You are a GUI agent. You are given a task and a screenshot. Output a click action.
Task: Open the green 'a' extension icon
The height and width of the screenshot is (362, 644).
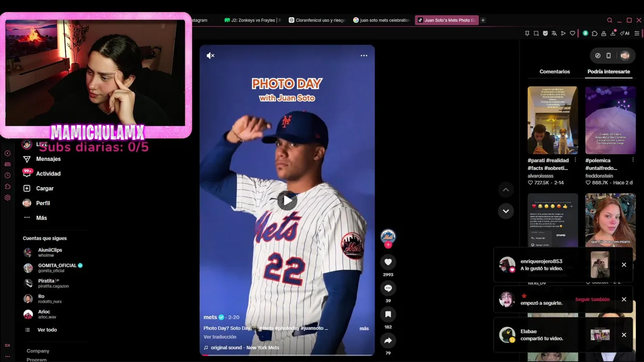585,33
